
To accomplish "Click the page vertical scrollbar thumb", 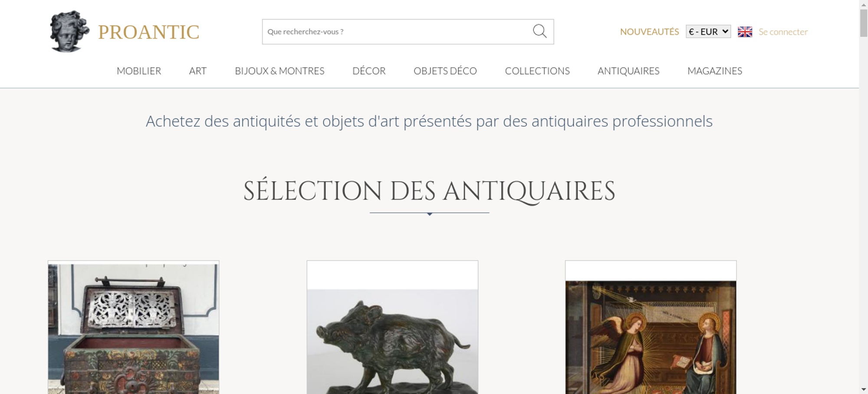I will tap(864, 23).
